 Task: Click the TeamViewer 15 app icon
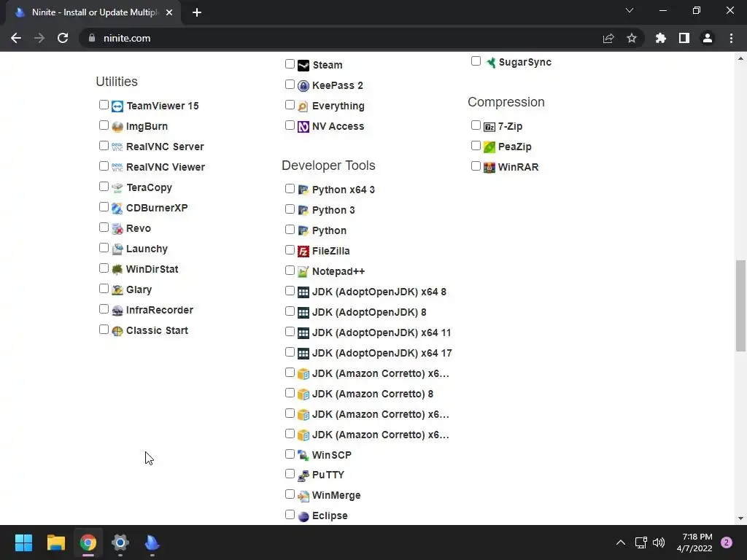117,106
